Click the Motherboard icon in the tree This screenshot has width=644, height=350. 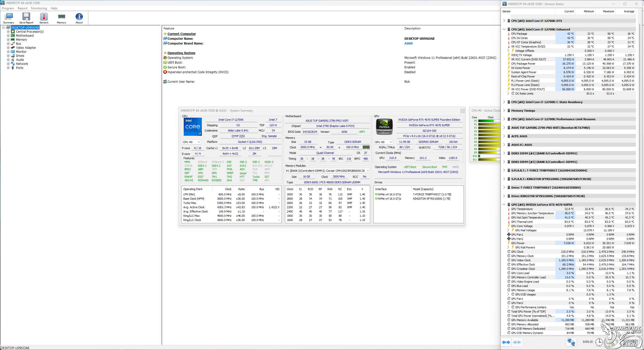pyautogui.click(x=13, y=36)
